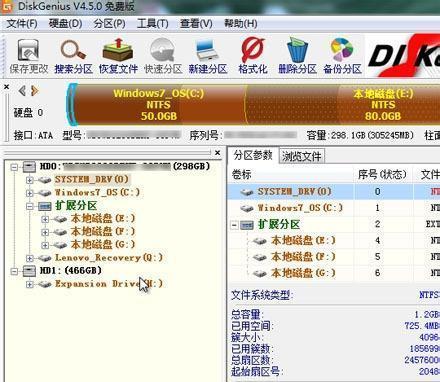Open the 备份分区 backup partition tool
The width and height of the screenshot is (440, 382).
click(342, 56)
